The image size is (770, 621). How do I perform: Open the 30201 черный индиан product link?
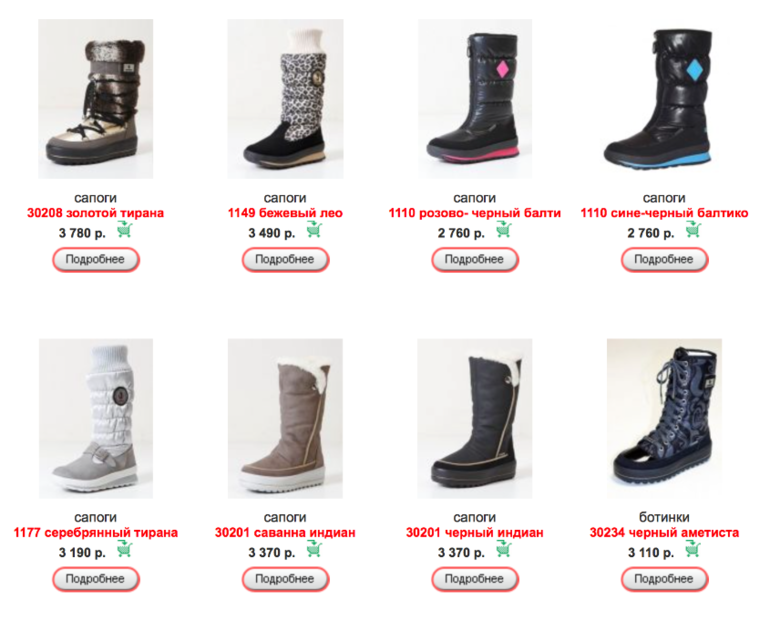point(474,533)
